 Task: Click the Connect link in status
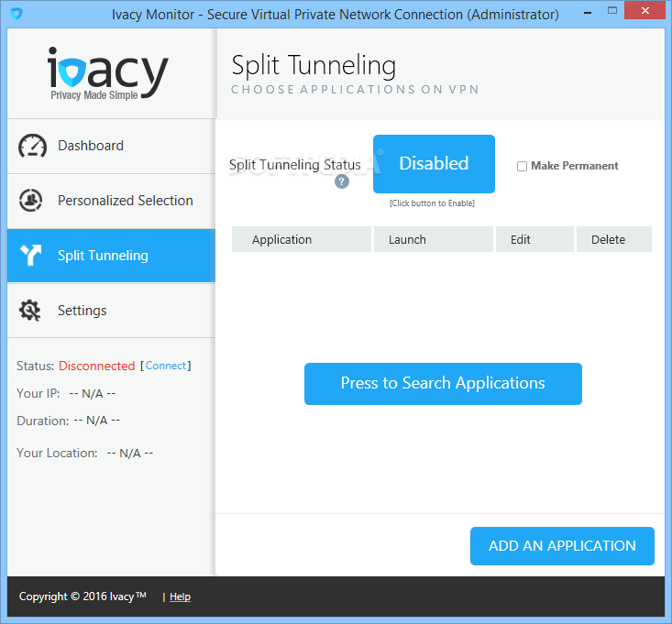coord(166,366)
